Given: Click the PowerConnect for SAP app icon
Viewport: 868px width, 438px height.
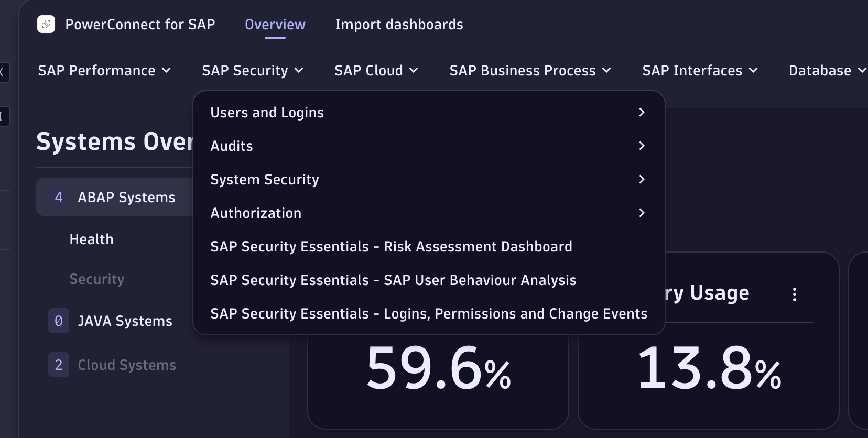Looking at the screenshot, I should click(46, 24).
